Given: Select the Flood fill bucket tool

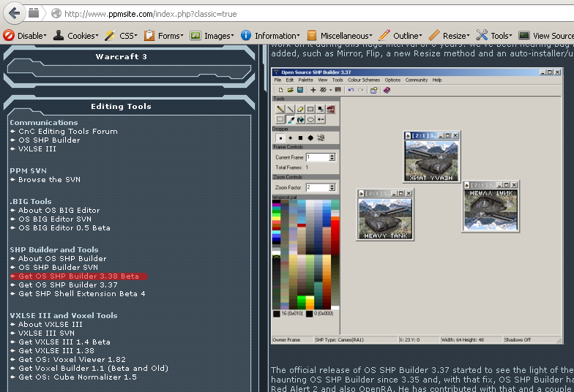Looking at the screenshot, I should click(x=300, y=119).
